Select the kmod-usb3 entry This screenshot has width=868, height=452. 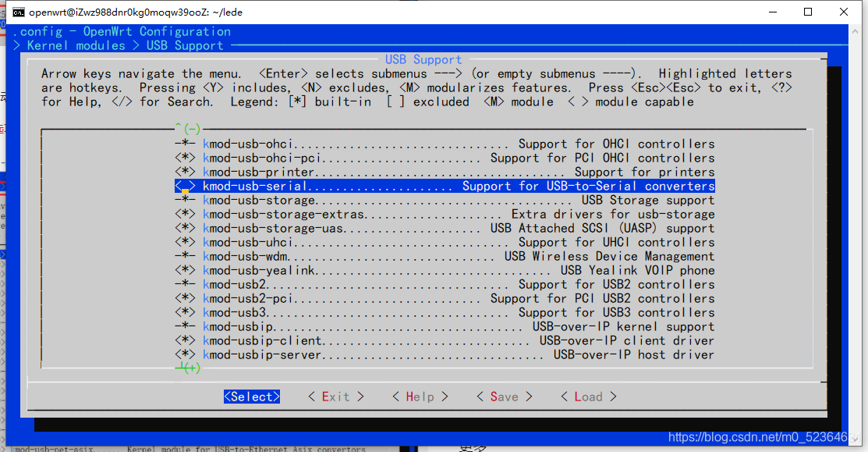(445, 312)
